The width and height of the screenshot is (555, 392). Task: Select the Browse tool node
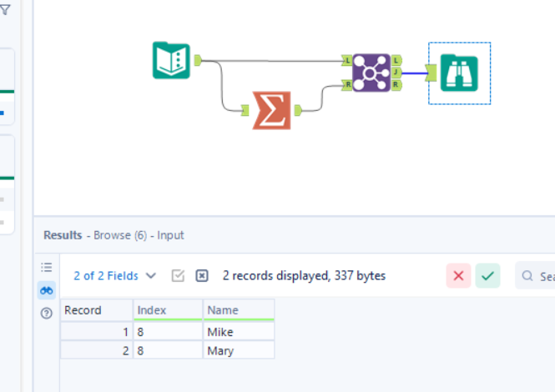[459, 73]
